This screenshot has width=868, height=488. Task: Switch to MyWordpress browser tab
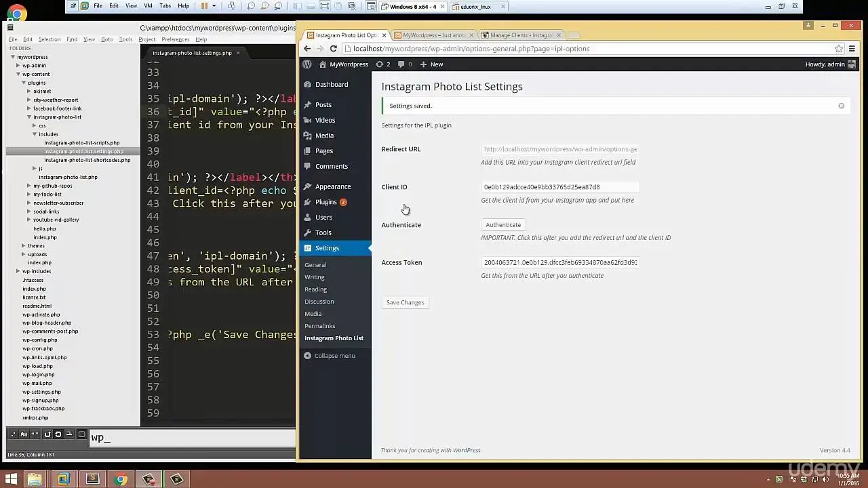tap(434, 35)
